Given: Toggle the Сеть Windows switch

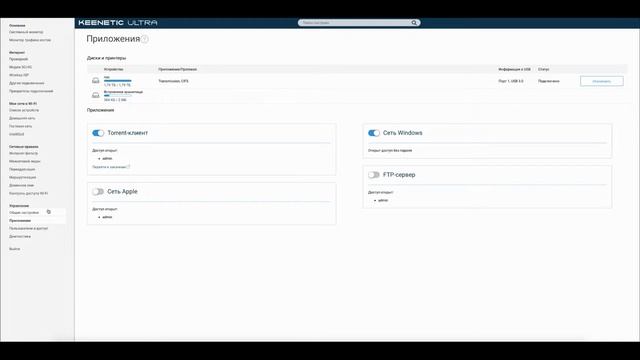Looking at the screenshot, I should pyautogui.click(x=374, y=133).
